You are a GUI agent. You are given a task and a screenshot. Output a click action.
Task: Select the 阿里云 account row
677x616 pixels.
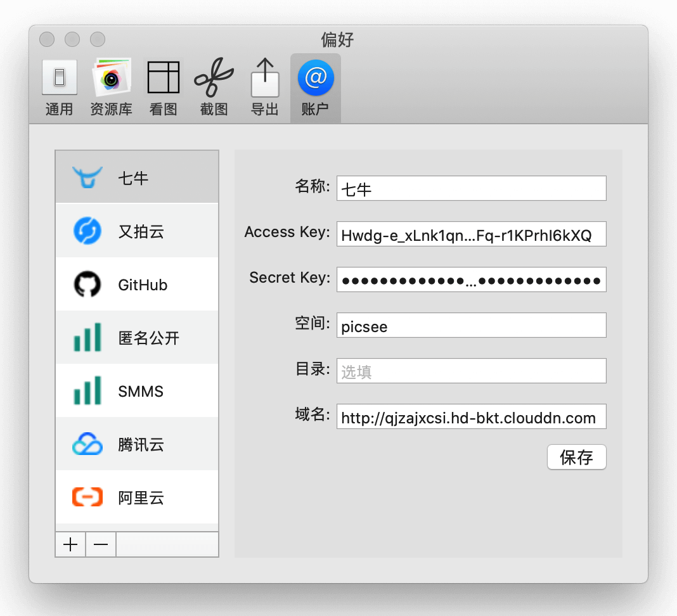[x=137, y=497]
